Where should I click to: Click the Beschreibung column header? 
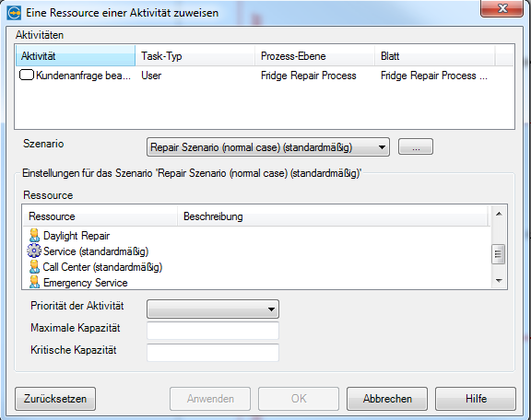[333, 216]
